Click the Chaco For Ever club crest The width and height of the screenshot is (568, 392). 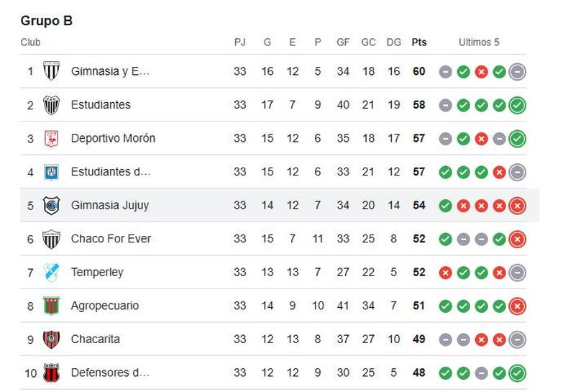tap(51, 239)
